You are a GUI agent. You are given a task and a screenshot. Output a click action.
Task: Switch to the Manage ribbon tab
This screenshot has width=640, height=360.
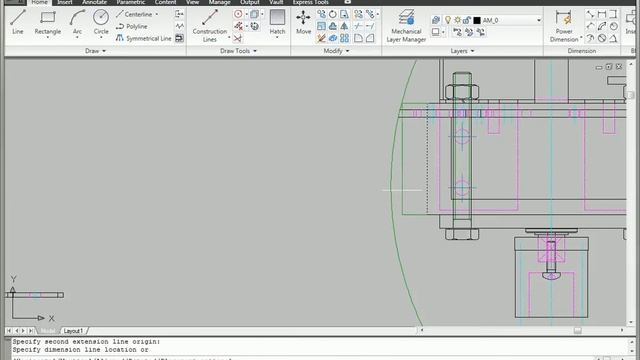(220, 2)
